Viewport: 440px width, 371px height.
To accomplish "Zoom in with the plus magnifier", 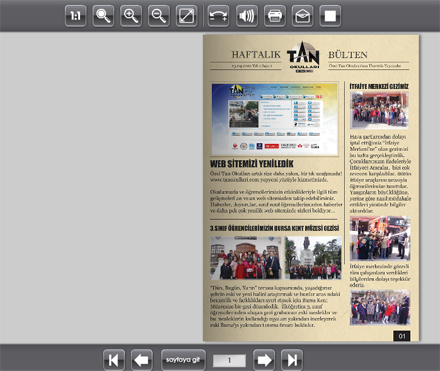I will (x=131, y=16).
